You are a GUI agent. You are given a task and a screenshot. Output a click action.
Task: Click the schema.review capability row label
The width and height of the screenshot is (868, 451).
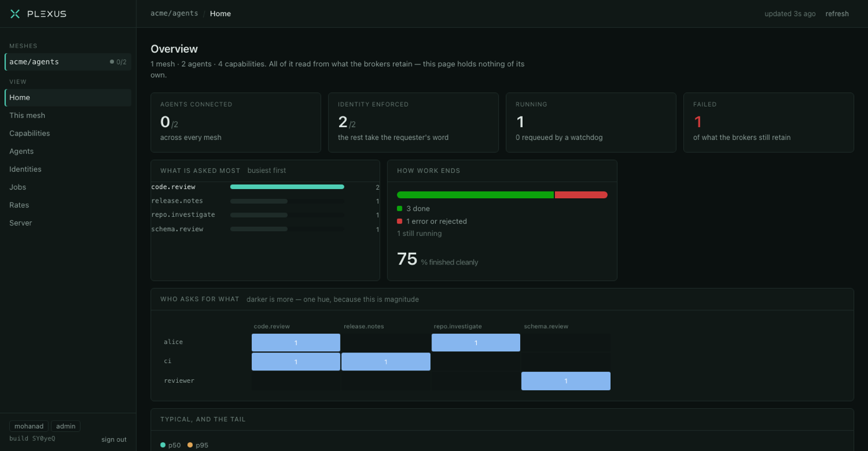point(177,229)
